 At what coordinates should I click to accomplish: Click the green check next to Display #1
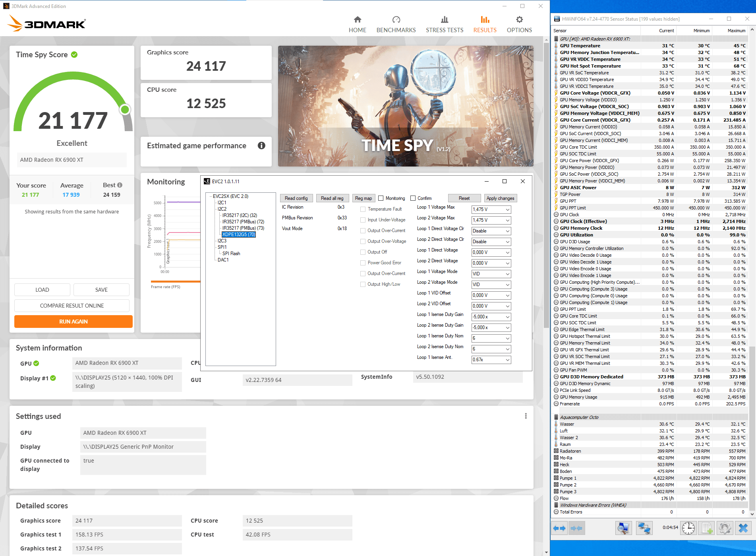53,378
